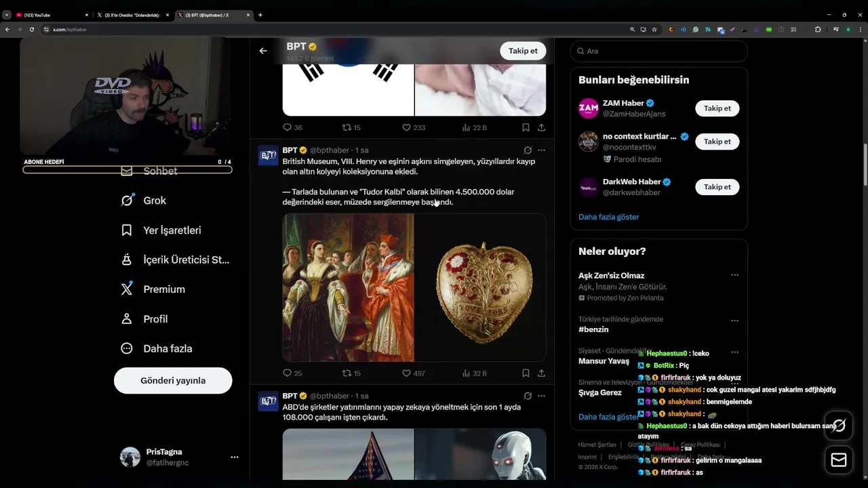Open Premium from the sidebar

(153, 289)
